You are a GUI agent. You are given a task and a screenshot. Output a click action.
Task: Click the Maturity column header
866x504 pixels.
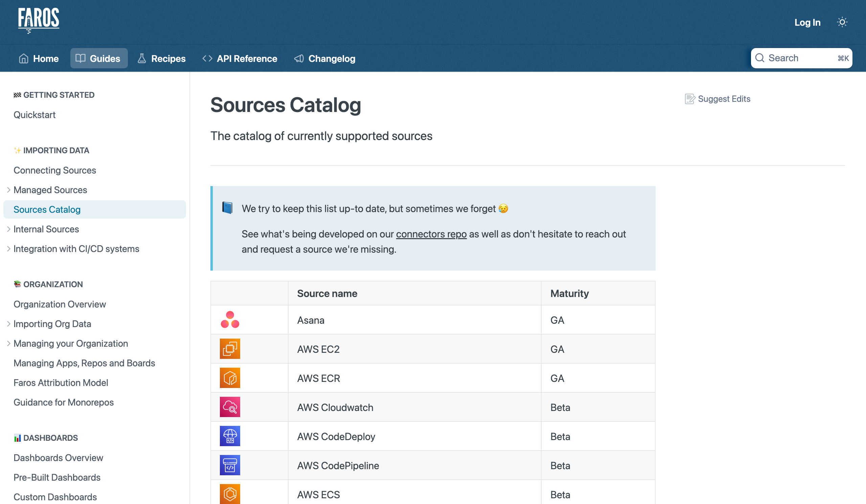click(598, 293)
